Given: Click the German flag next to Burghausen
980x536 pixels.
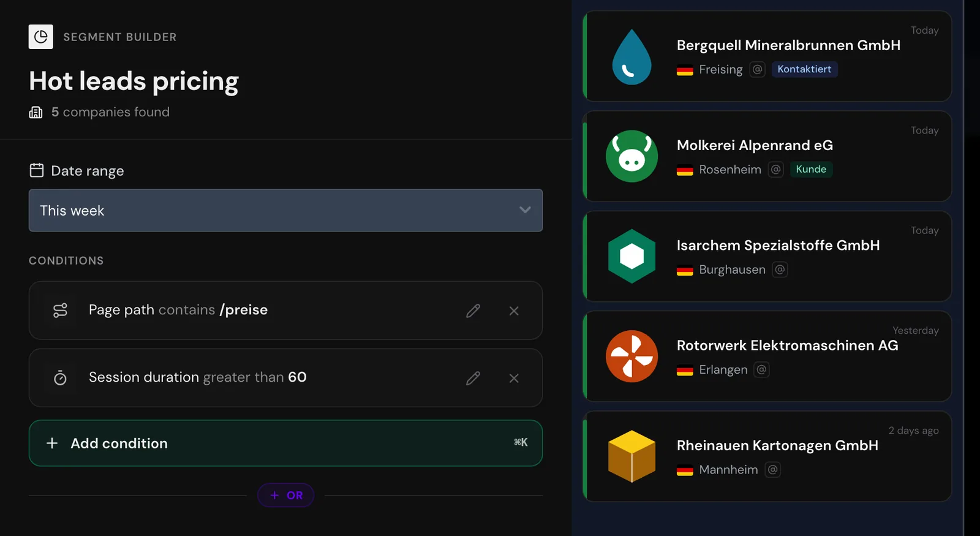Looking at the screenshot, I should [685, 270].
